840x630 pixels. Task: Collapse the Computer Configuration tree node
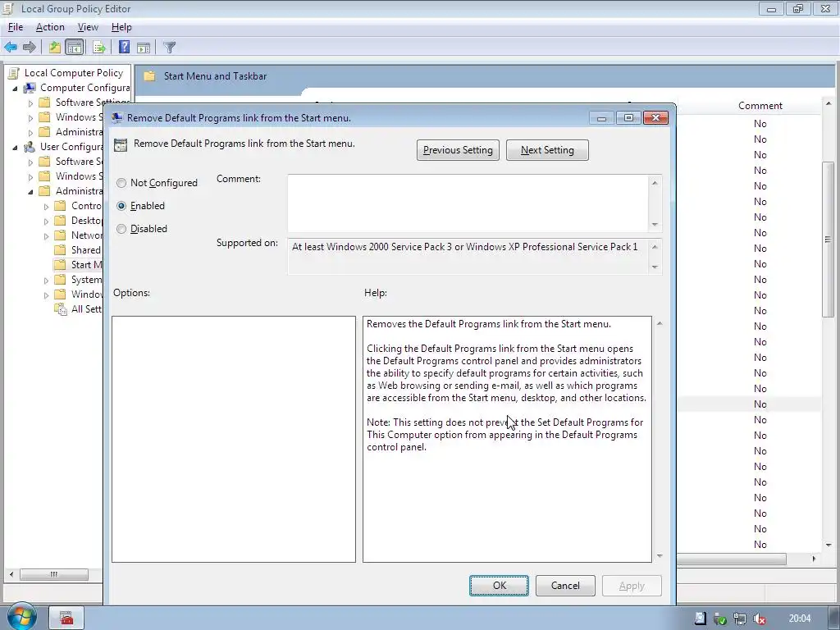15,88
